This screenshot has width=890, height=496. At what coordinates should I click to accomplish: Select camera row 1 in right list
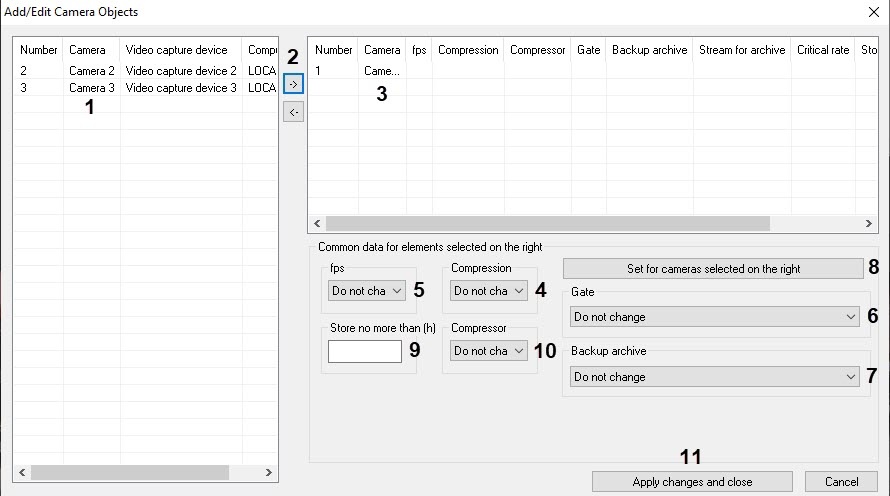click(382, 71)
